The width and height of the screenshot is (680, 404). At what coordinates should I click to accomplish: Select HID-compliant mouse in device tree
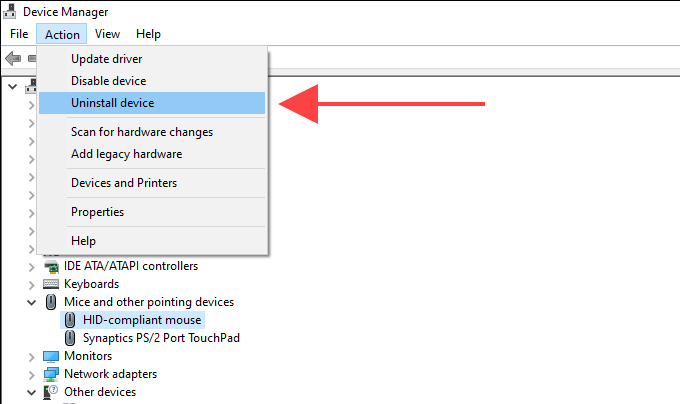click(142, 320)
